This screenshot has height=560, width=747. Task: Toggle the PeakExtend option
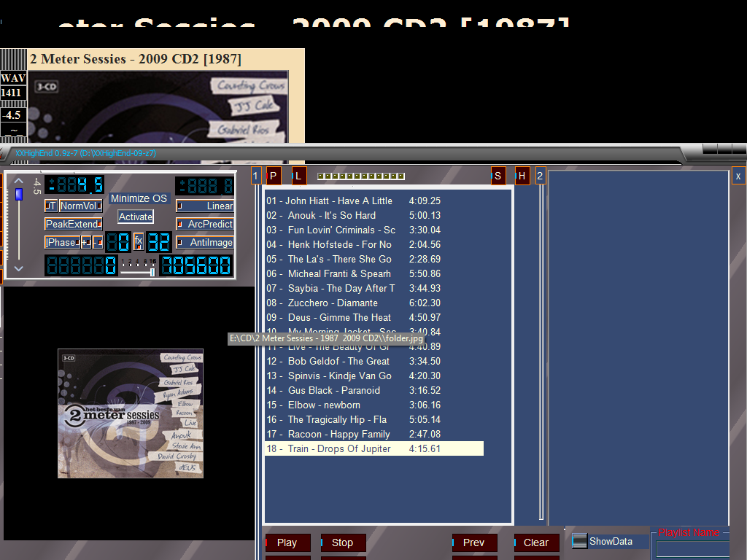click(x=74, y=224)
